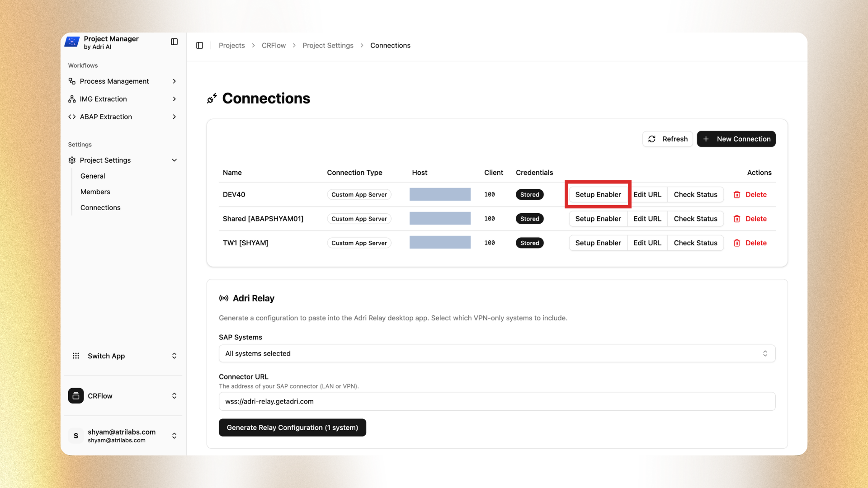Image resolution: width=868 pixels, height=488 pixels.
Task: Click Generate Relay Configuration
Action: 292,427
